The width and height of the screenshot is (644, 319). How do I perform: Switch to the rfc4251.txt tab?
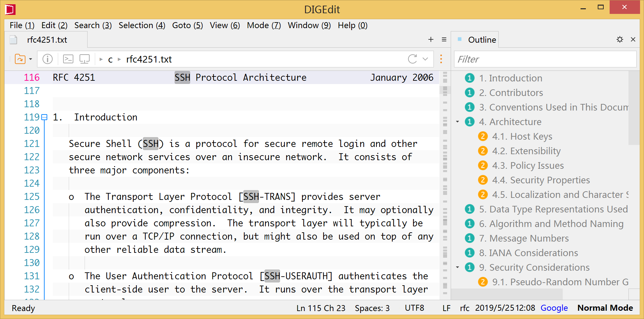pyautogui.click(x=47, y=40)
